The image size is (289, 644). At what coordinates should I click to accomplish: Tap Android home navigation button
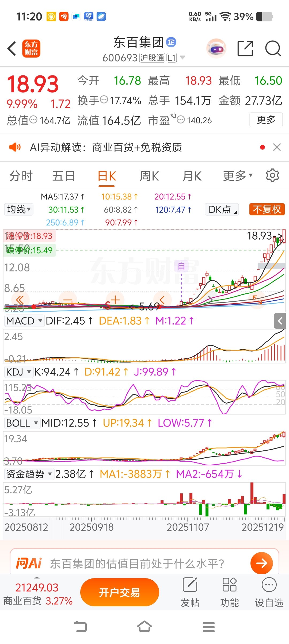[x=144, y=627]
